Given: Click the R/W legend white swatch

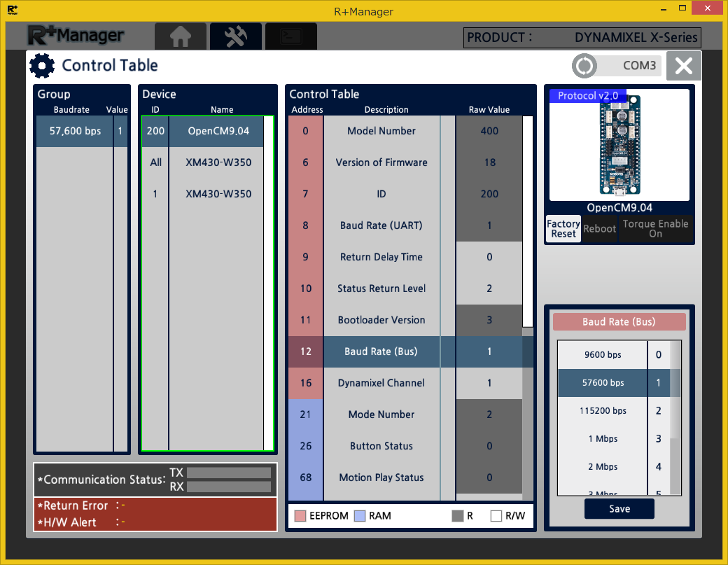Looking at the screenshot, I should (496, 516).
